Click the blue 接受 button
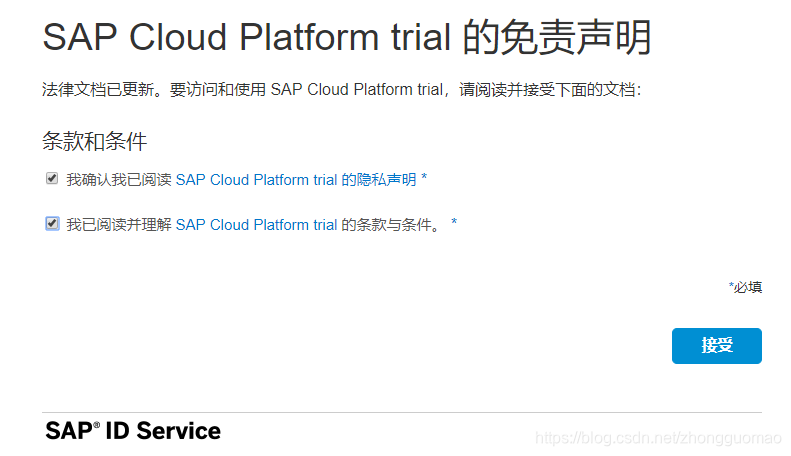This screenshot has width=791, height=456. [x=716, y=346]
